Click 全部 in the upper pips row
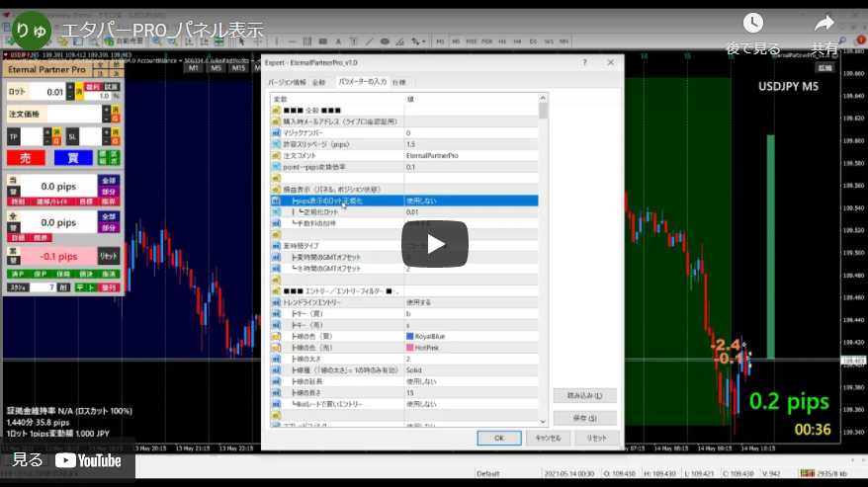The image size is (868, 487). click(109, 181)
